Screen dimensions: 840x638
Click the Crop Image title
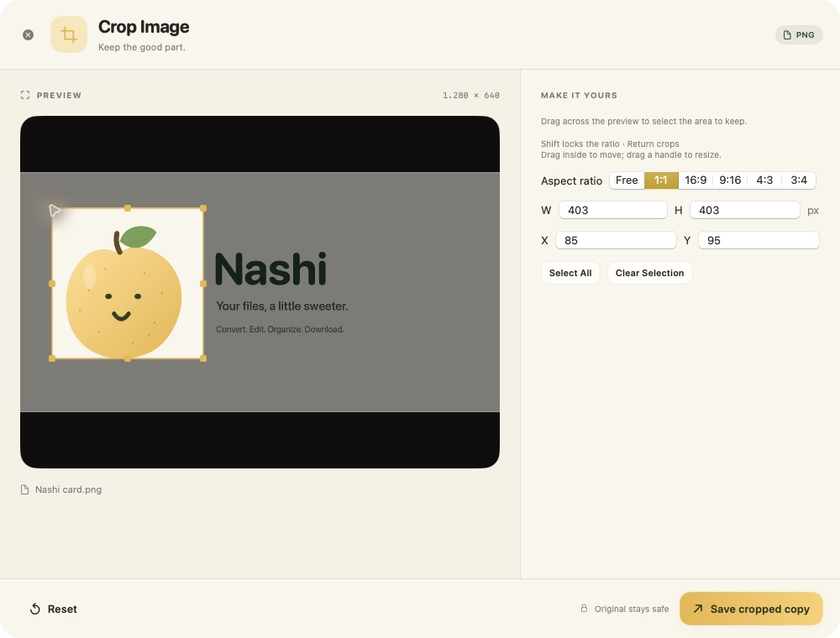[x=144, y=27]
